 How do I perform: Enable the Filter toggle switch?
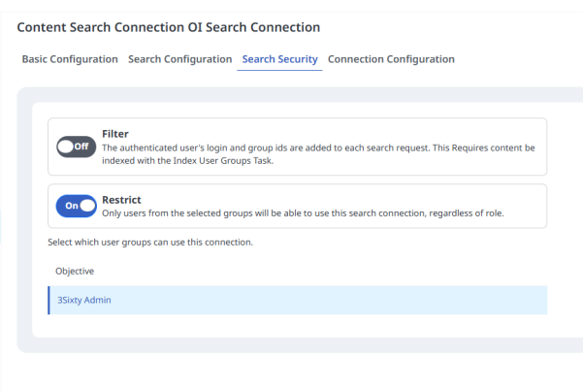pos(77,147)
